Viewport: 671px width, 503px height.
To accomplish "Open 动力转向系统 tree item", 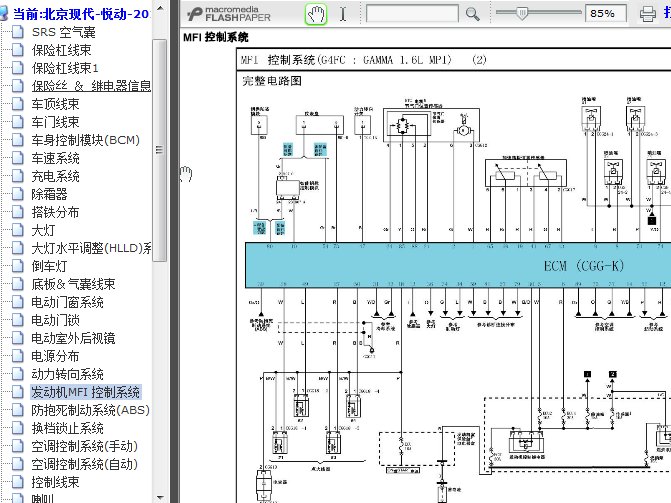I will click(67, 374).
